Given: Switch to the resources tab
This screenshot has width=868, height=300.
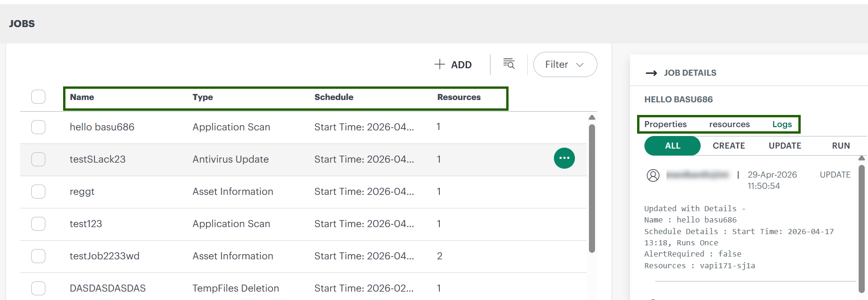Looking at the screenshot, I should (729, 124).
